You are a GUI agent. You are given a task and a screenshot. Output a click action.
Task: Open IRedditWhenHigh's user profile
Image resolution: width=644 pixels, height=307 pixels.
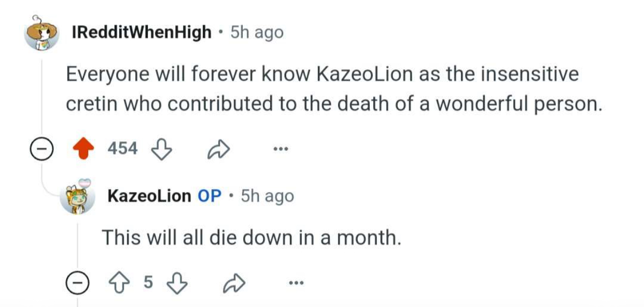tap(142, 32)
